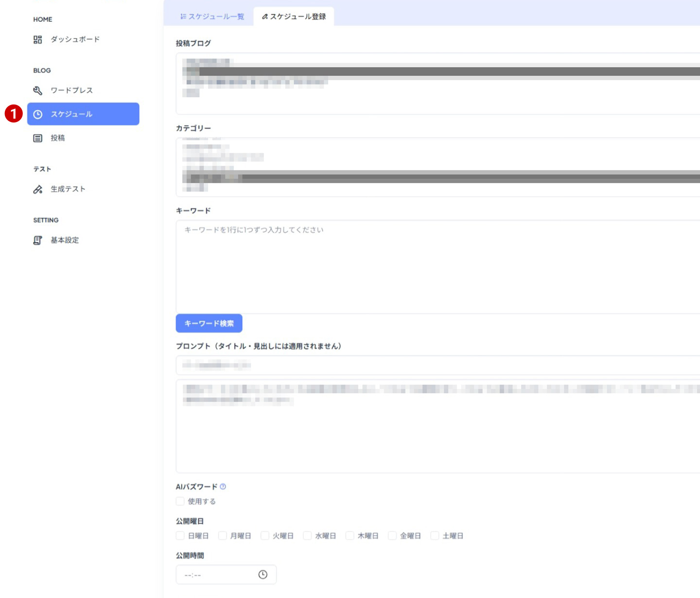The height and width of the screenshot is (598, 700).
Task: Check the 水曜日 publish day box
Action: [x=307, y=536]
